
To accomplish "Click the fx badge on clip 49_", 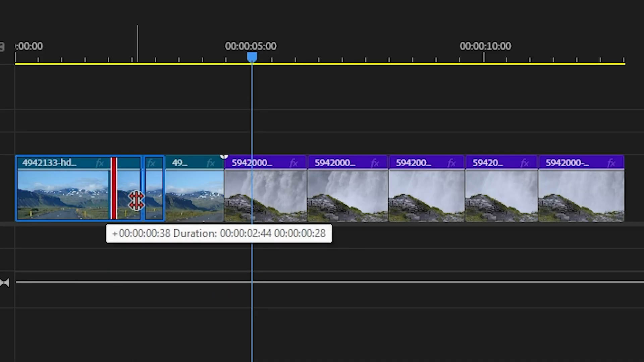I will point(211,163).
